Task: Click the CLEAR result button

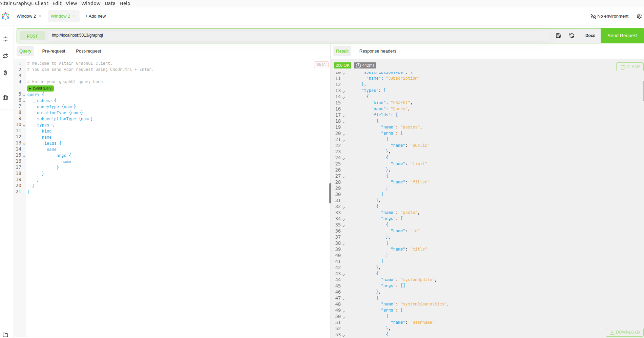Action: (x=629, y=67)
